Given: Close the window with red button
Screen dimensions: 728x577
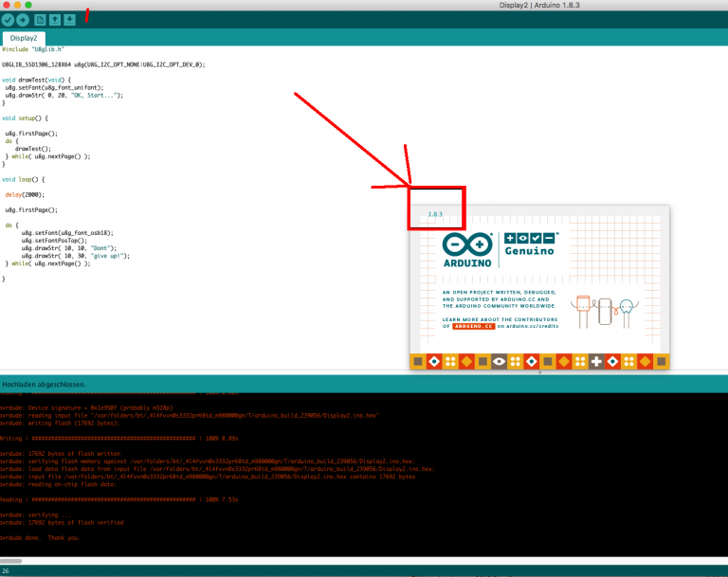Looking at the screenshot, I should (x=7, y=5).
